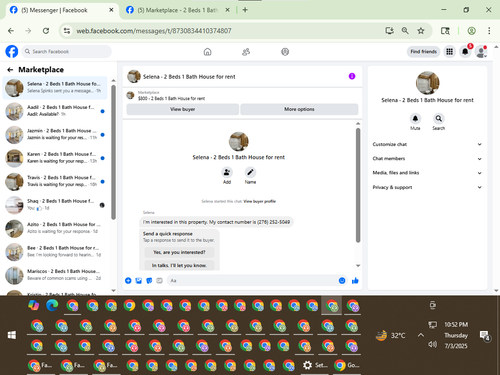Show hidden system tray icons

pyautogui.click(x=421, y=335)
